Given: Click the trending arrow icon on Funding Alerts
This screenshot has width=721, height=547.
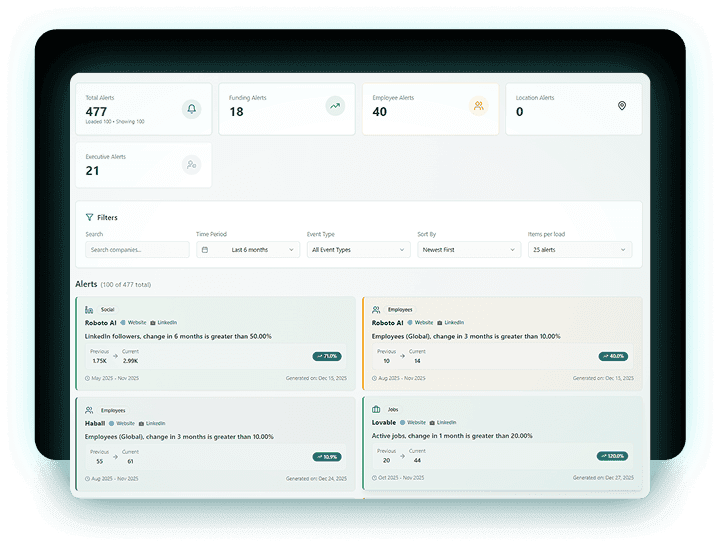Looking at the screenshot, I should (x=335, y=105).
